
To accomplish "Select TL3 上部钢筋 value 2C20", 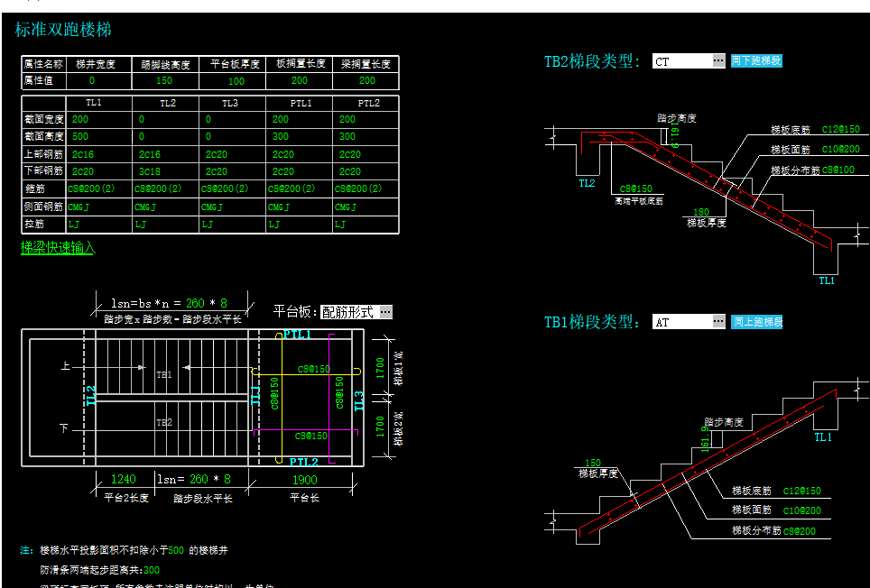I will [x=216, y=154].
